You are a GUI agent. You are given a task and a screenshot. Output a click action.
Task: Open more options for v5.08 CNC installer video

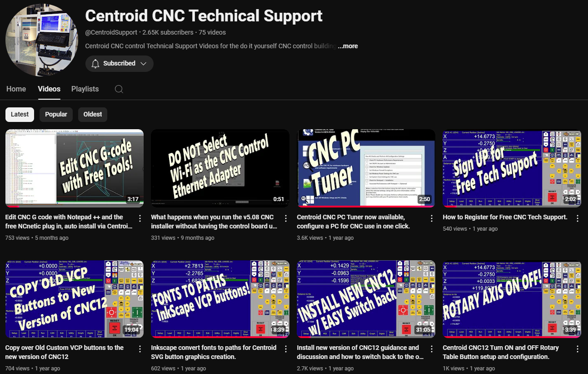[x=286, y=218]
